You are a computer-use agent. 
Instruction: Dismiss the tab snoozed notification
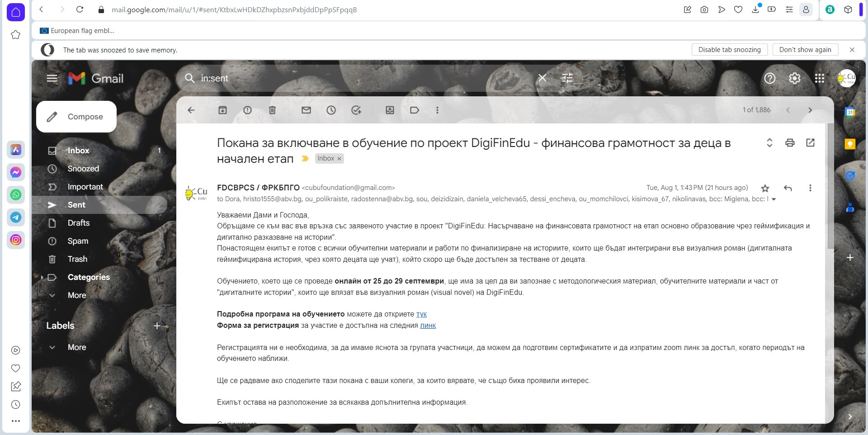tap(852, 50)
